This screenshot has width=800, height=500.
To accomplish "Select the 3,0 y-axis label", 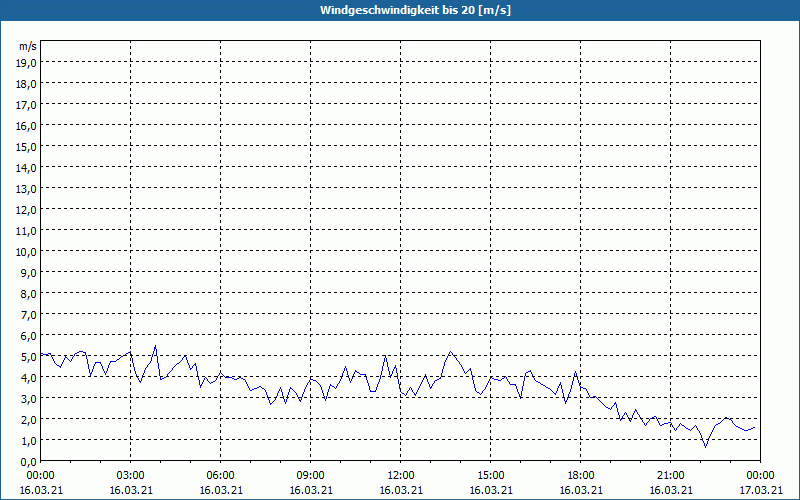I will (x=29, y=399).
